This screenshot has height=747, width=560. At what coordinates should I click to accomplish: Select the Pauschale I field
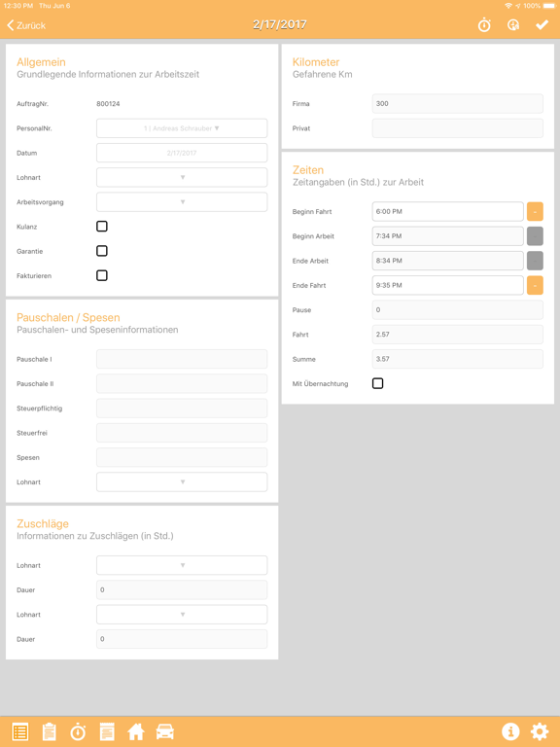[x=182, y=359]
